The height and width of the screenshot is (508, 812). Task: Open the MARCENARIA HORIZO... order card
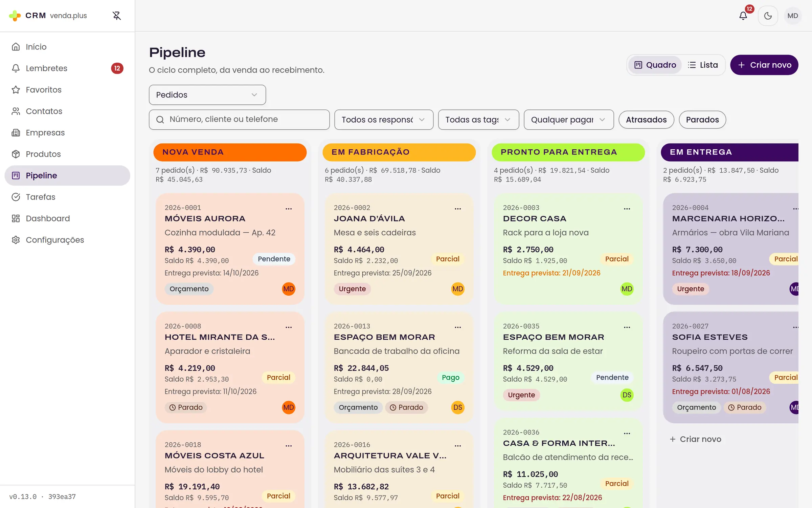tap(731, 249)
